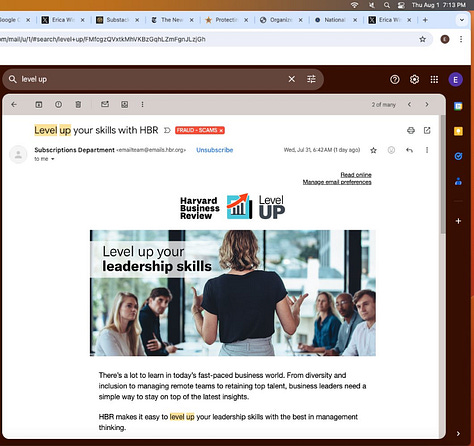This screenshot has width=474, height=446.
Task: Open Manage email preferences link
Action: (x=337, y=182)
